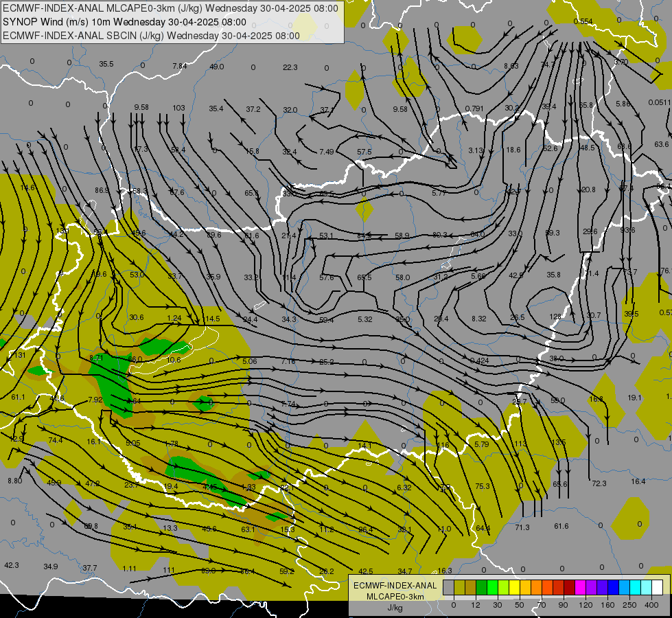Click the map value 16.4
This screenshot has width=672, height=618.
click(x=638, y=481)
